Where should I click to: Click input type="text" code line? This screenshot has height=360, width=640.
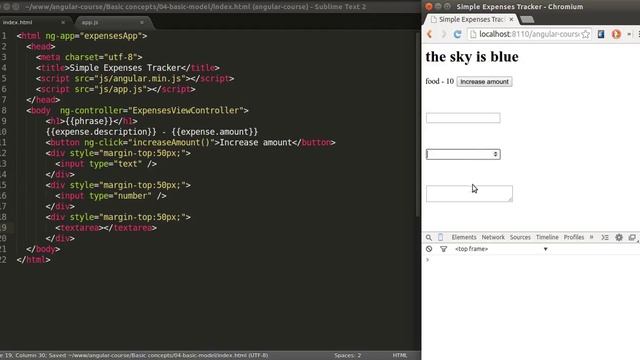[106, 164]
